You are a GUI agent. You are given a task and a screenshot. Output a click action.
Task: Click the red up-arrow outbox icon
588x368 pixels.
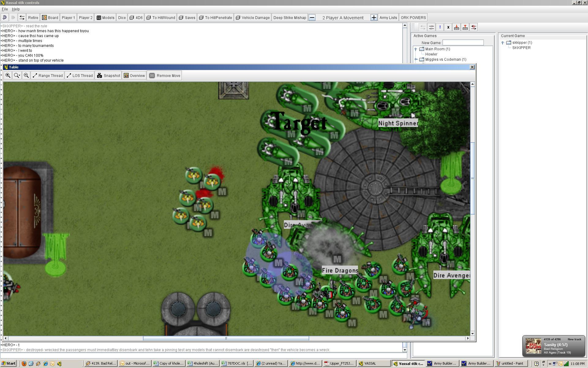coord(465,27)
